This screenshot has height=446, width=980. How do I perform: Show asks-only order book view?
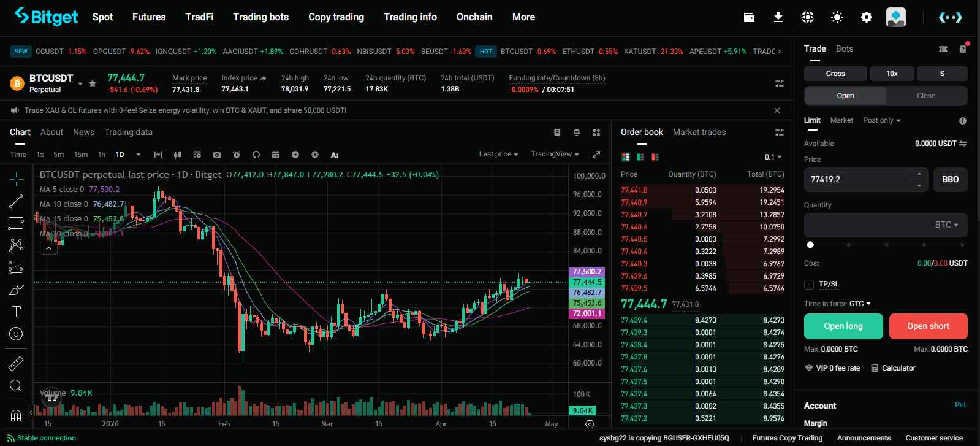tap(655, 157)
